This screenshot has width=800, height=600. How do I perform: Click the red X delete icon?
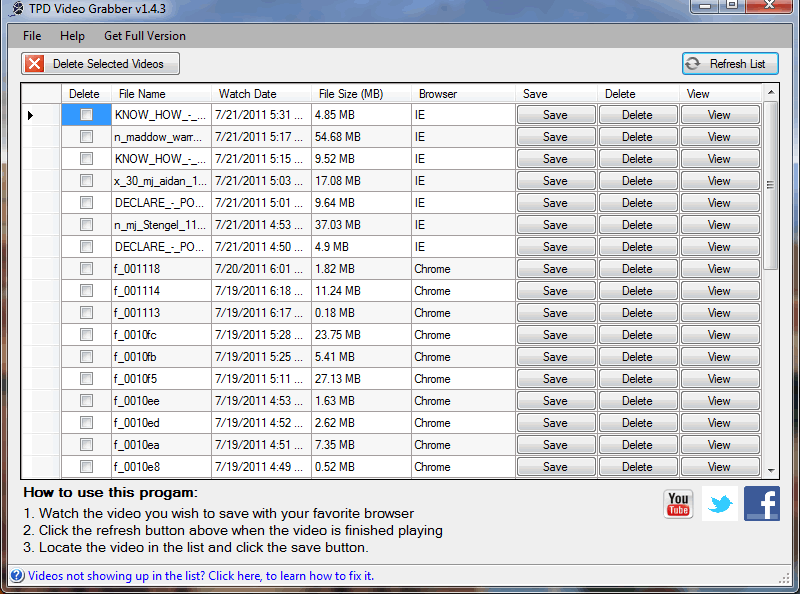tap(35, 64)
